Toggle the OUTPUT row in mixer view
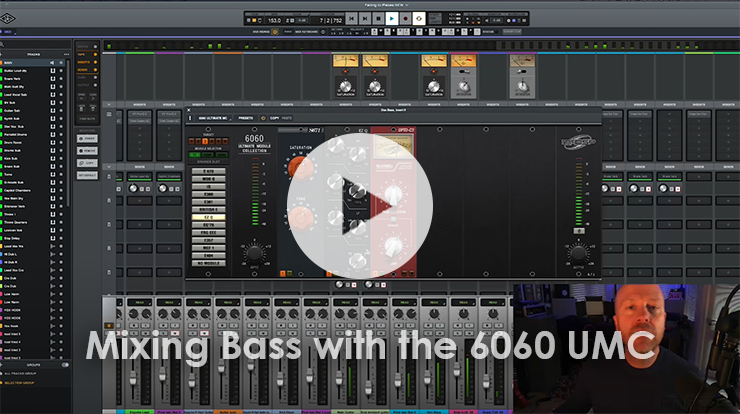This screenshot has height=414, width=740. pyautogui.click(x=87, y=85)
